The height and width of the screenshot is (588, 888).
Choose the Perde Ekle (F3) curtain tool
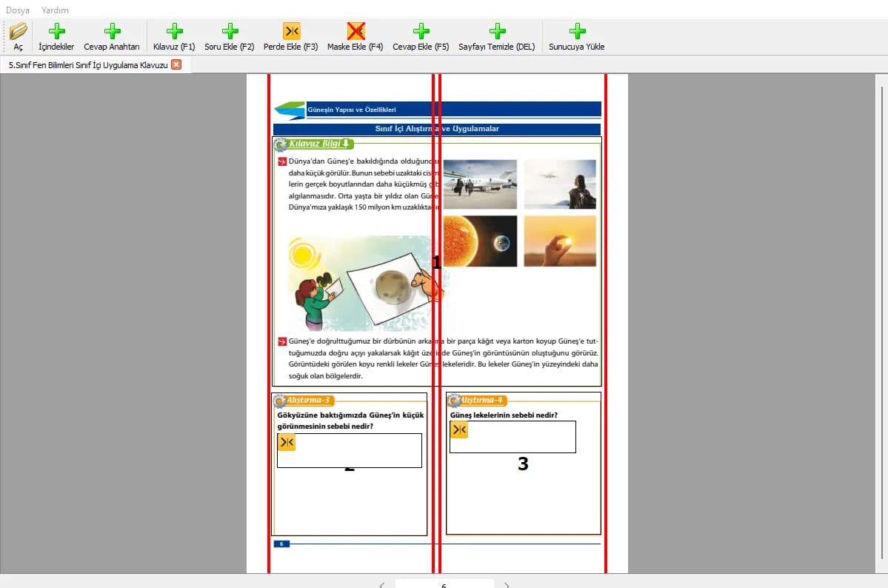[290, 37]
